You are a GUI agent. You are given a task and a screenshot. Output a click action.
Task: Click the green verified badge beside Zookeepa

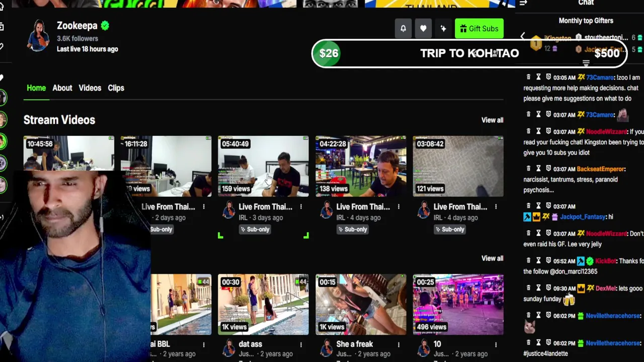click(x=105, y=26)
